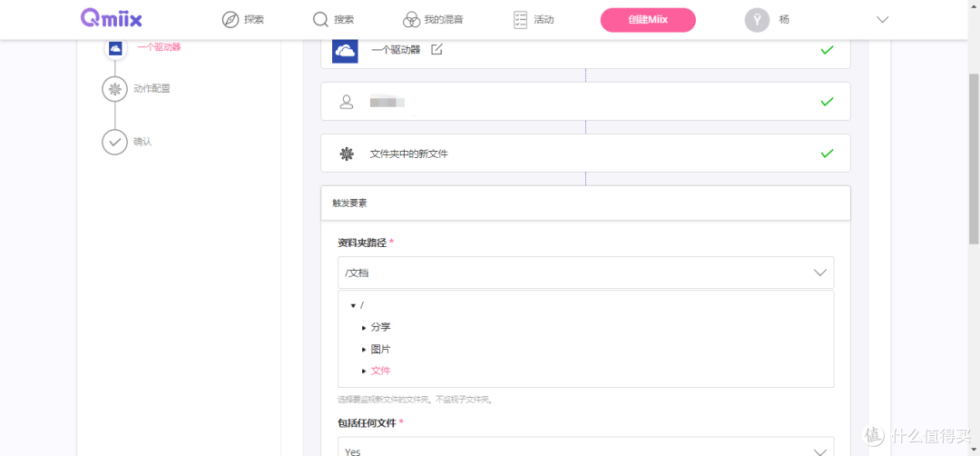Click sidebar label 一个驱动器

tap(160, 47)
